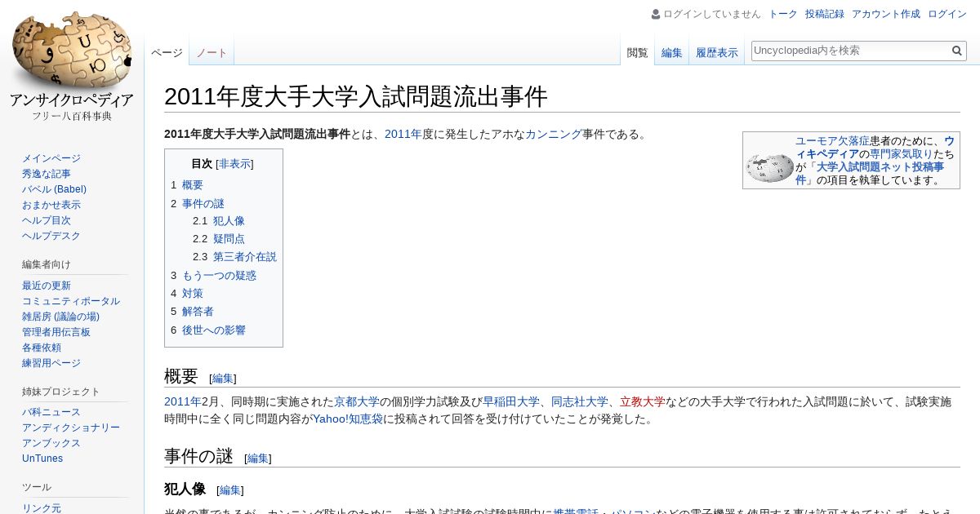Open コミュニティポータル link
Viewport: 980px width, 514px height.
71,301
